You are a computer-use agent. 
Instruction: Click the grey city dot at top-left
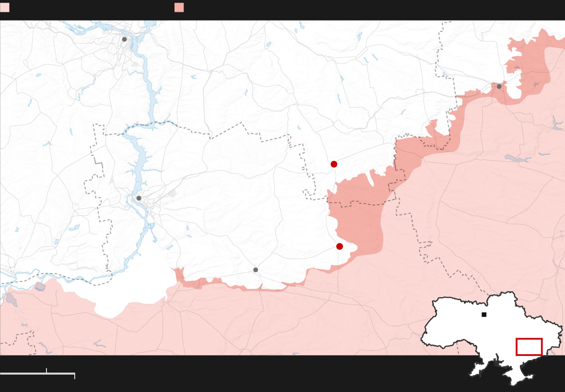tap(124, 39)
